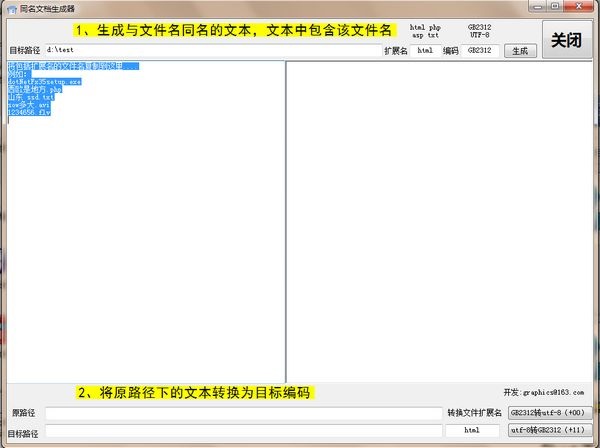Click inside the empty right text pane
The image size is (600, 448).
pos(439,222)
